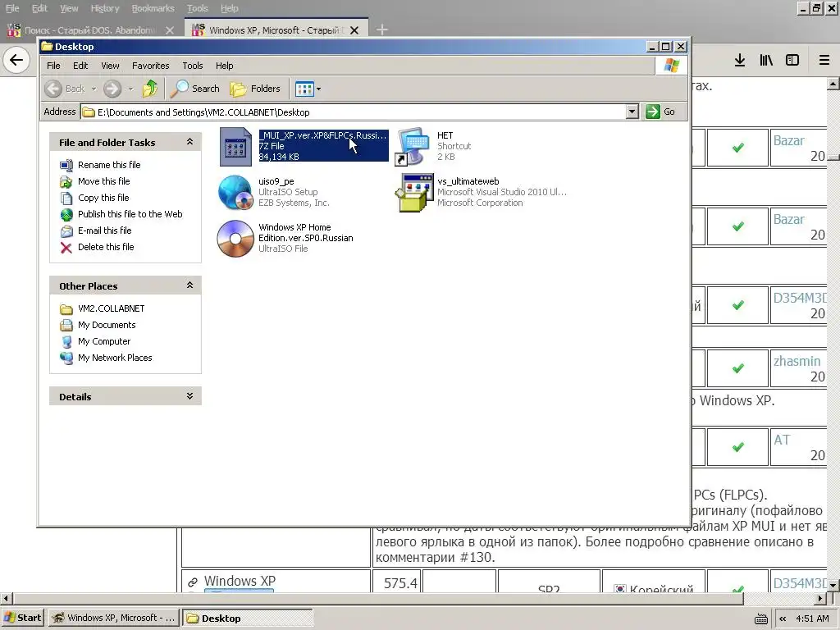The image size is (840, 630).
Task: Expand hidden tray icons chevron
Action: [783, 619]
